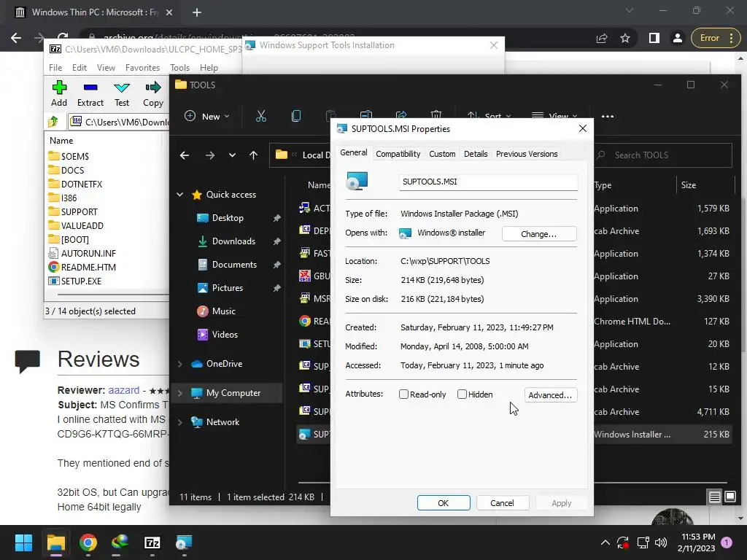Open Tools menu in 7-Zip

179,68
